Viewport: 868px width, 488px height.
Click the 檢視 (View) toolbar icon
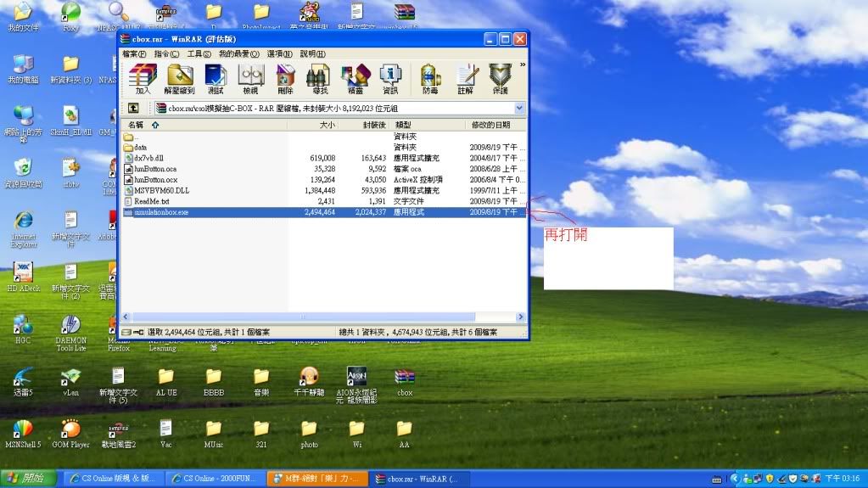(x=250, y=78)
